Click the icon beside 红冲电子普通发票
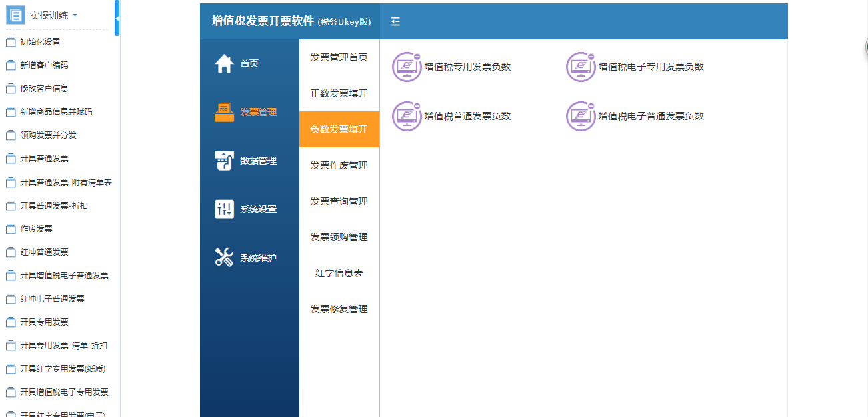The height and width of the screenshot is (417, 868). click(10, 299)
